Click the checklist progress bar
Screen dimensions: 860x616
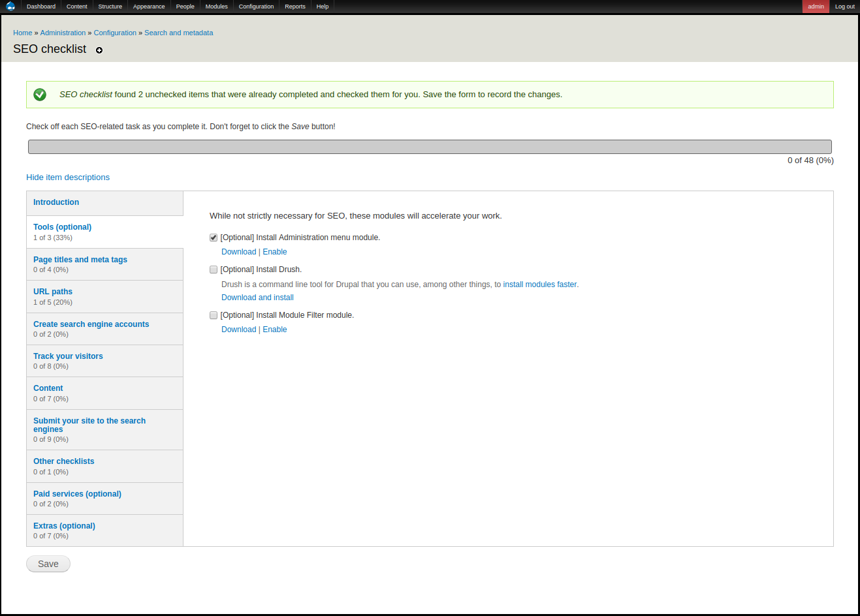point(430,147)
